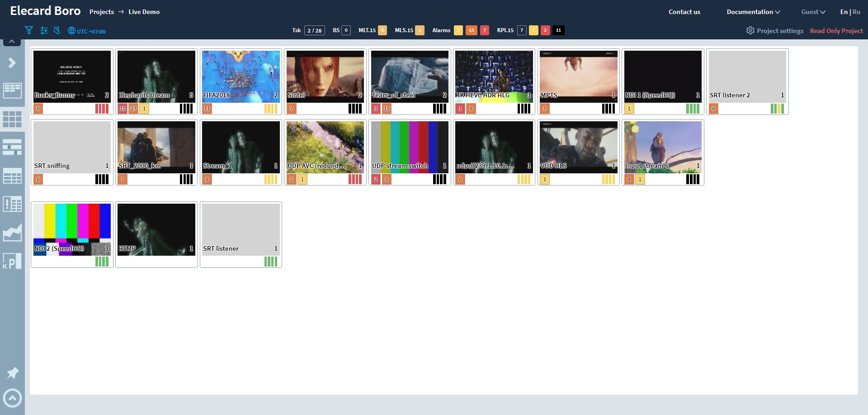
Task: Open the VOD HLS stream thumbnail
Action: (579, 147)
